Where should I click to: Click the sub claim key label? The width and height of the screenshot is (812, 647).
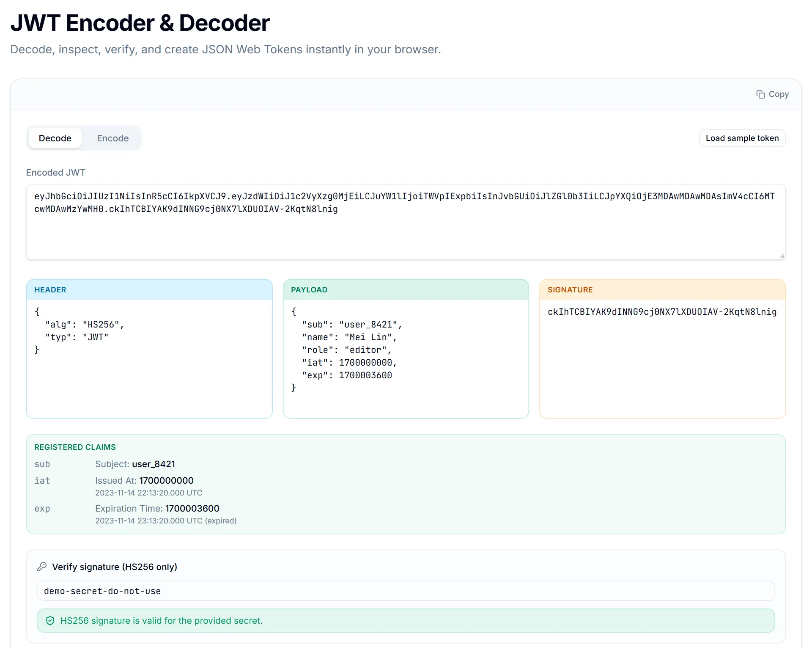click(x=42, y=464)
